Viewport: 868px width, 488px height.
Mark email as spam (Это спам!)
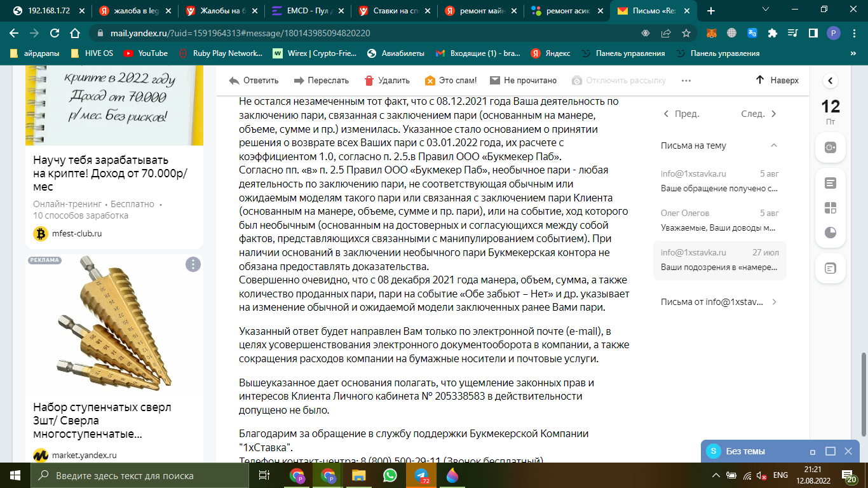tap(430, 81)
